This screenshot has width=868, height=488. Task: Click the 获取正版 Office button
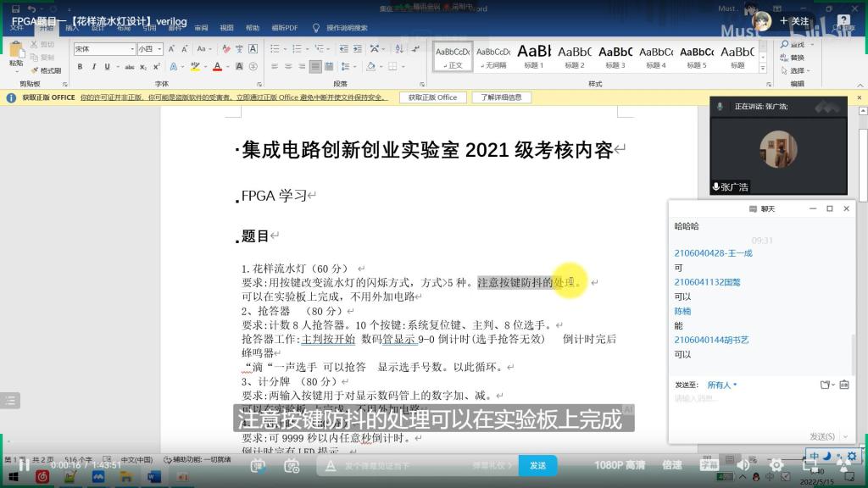[x=432, y=97]
